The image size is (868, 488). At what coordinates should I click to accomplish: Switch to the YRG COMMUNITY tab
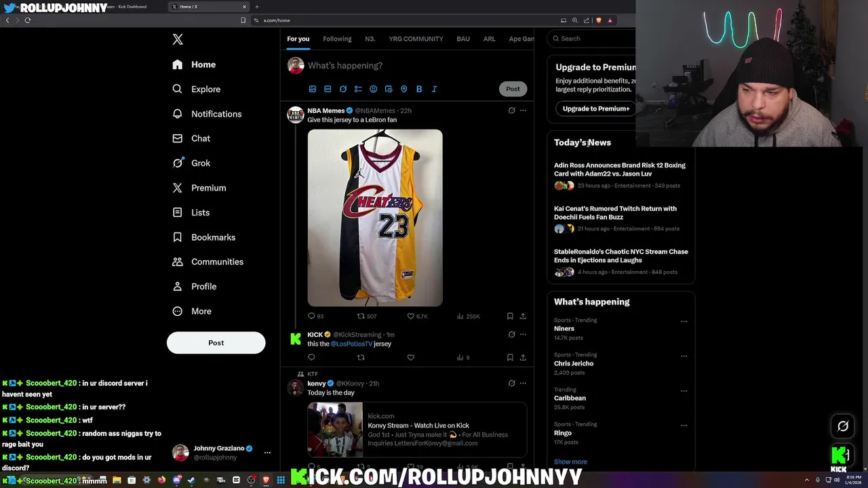[x=416, y=39]
